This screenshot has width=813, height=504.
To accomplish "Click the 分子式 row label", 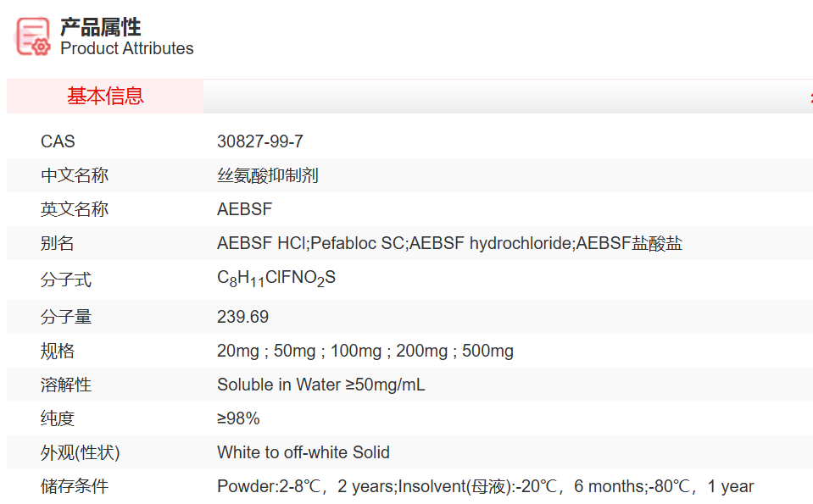I will tap(66, 280).
